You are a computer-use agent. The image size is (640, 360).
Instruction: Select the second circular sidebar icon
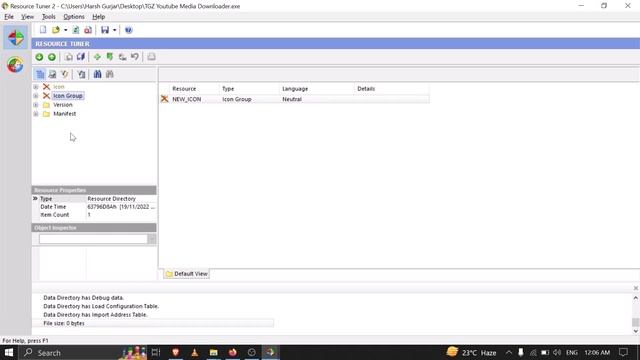[x=15, y=65]
